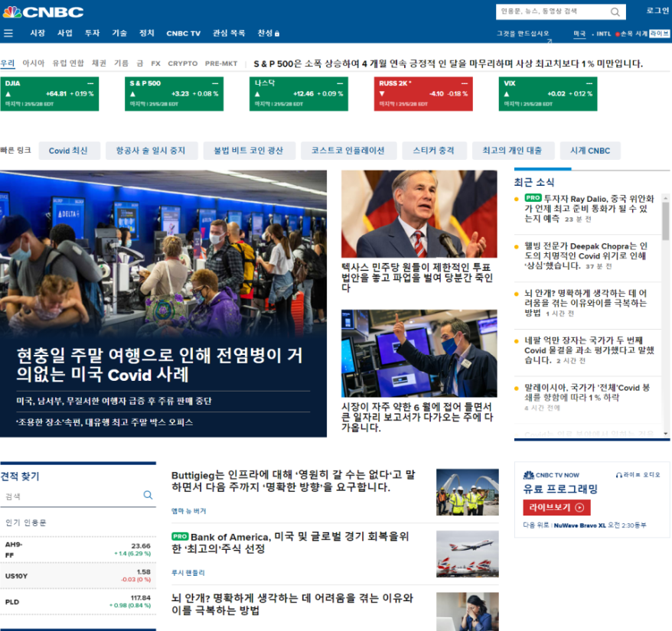The width and height of the screenshot is (672, 631).
Task: Click the down arrow on RUSS 2K tile
Action: pyautogui.click(x=382, y=94)
